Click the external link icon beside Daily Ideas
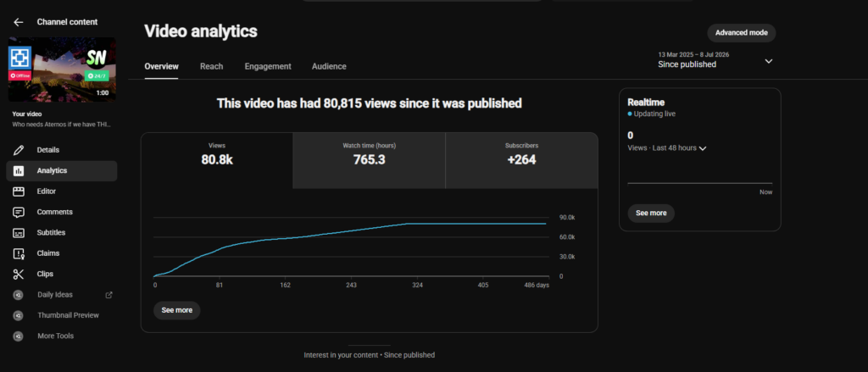 click(x=109, y=295)
